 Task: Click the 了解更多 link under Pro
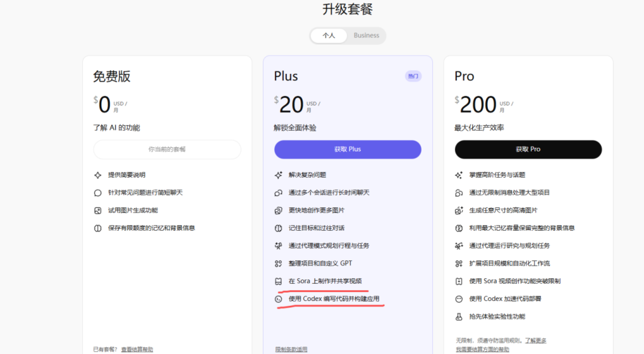(535, 340)
